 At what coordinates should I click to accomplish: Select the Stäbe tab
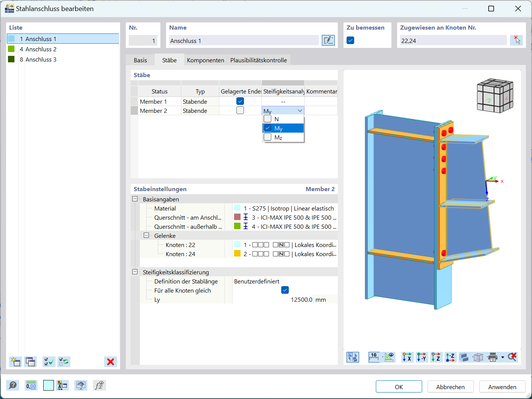(169, 60)
